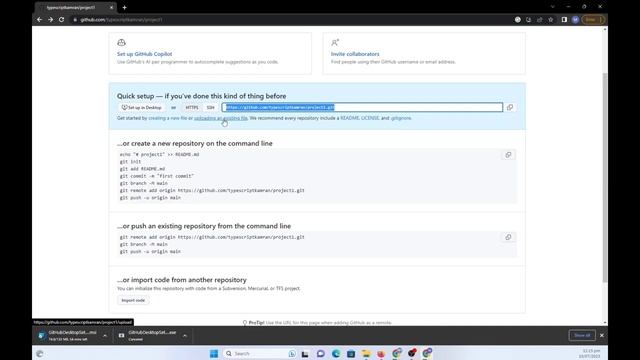Open the browser side panel
Screen dimensions: 640x360
(x=564, y=20)
